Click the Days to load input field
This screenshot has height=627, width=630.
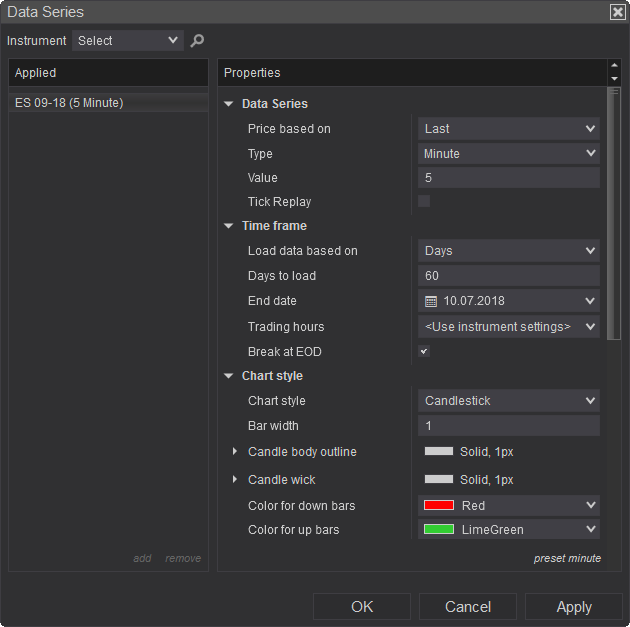pos(508,276)
